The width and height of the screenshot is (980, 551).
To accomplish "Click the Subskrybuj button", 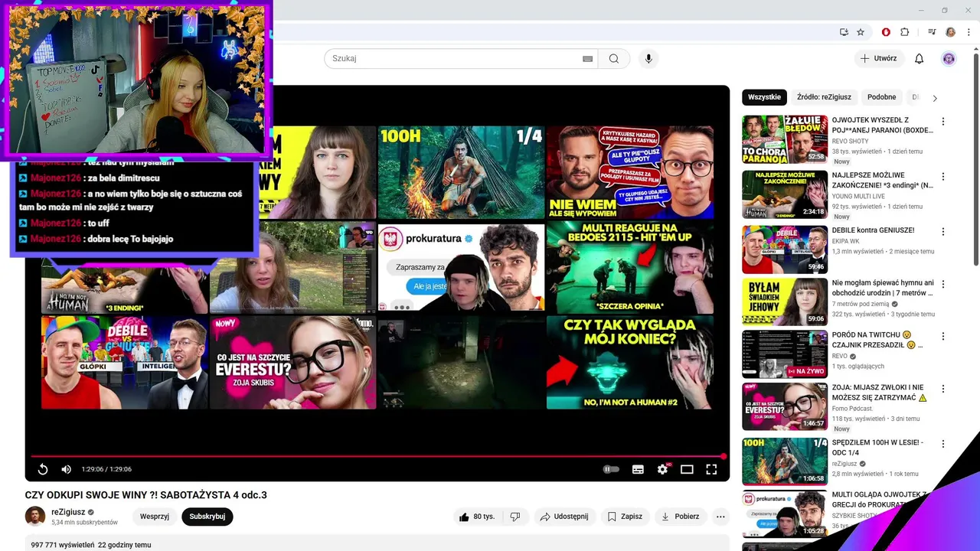I will tap(207, 517).
